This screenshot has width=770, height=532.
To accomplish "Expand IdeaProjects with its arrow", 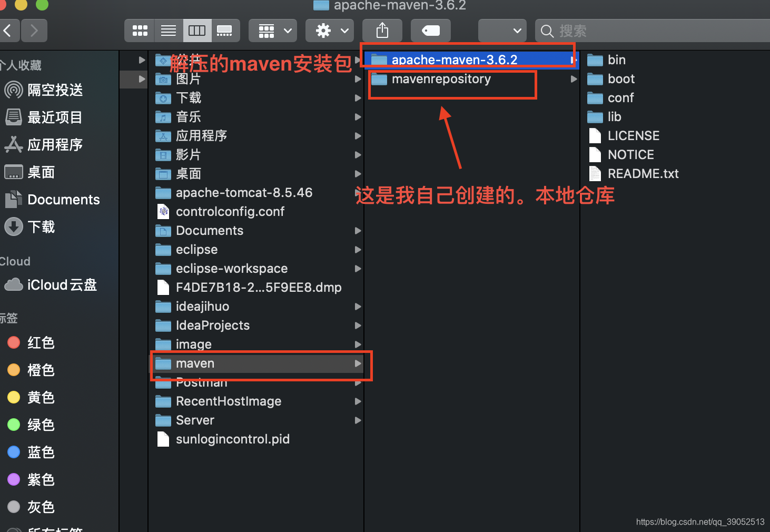I will [358, 326].
